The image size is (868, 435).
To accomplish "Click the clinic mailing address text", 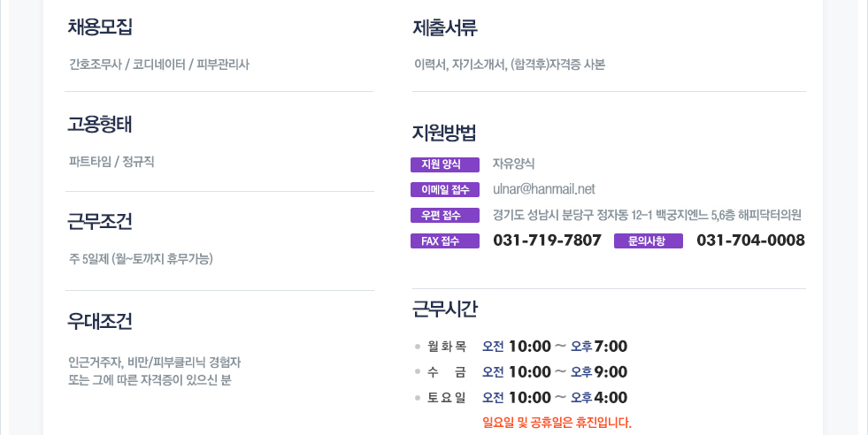I will (x=647, y=215).
